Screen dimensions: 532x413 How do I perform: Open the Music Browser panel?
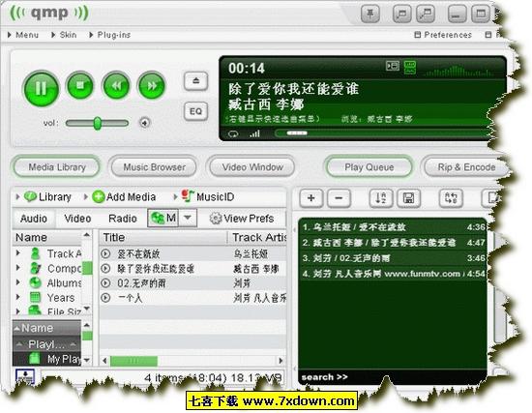coord(155,167)
